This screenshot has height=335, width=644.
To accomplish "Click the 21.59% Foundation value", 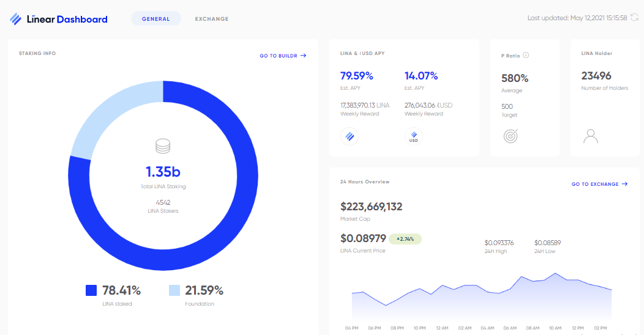I will [x=204, y=290].
